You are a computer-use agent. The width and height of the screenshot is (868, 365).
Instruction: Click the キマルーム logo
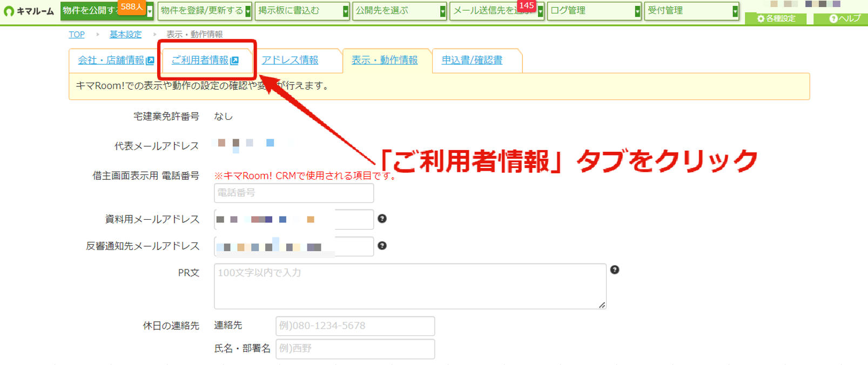coord(29,11)
